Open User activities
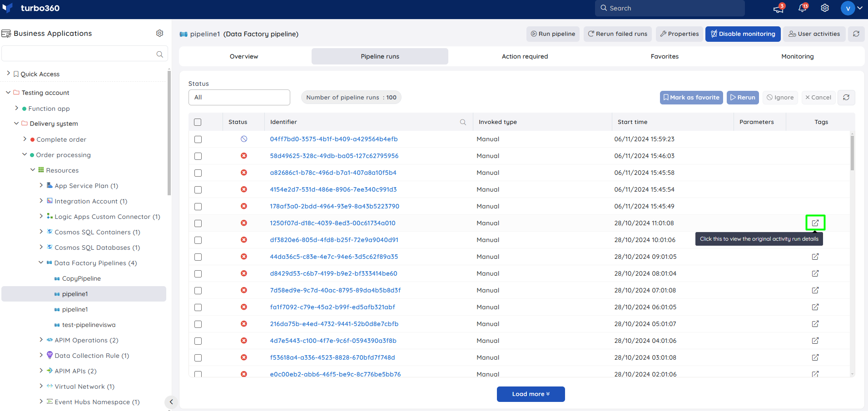The width and height of the screenshot is (868, 411). pos(814,34)
